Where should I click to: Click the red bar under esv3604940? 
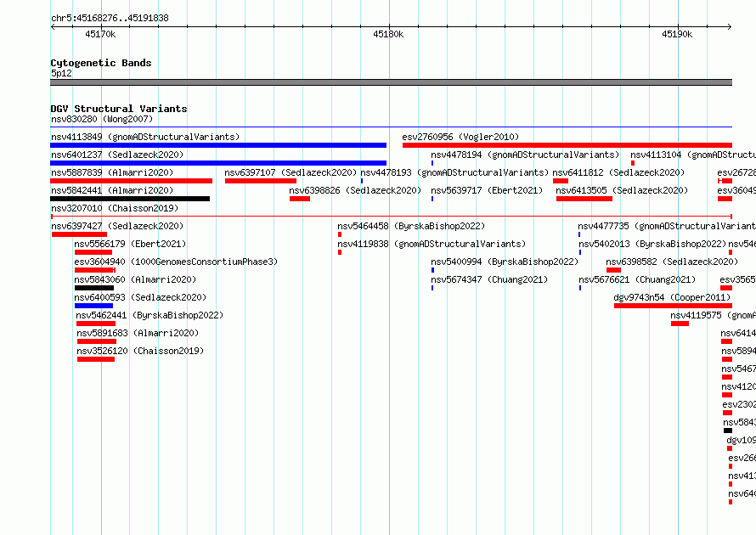(94, 270)
